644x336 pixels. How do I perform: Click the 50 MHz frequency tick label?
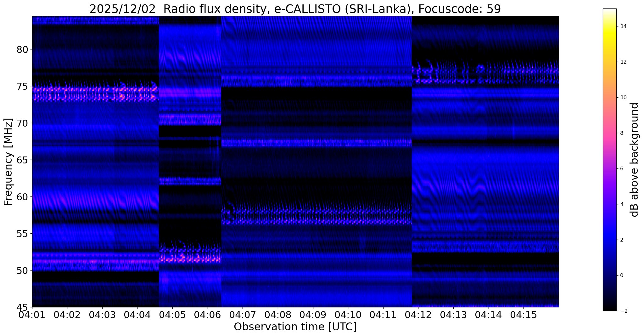[22, 271]
